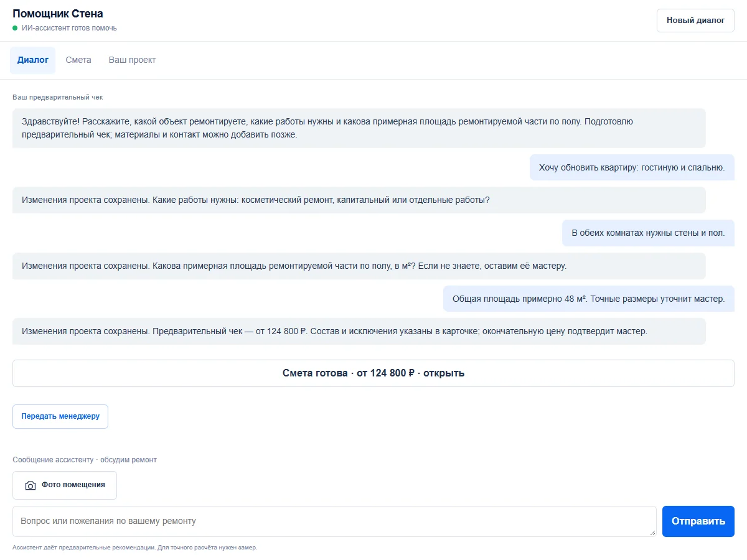Open the ready estimate card from 124 800 ₽
747x560 pixels.
tap(374, 373)
